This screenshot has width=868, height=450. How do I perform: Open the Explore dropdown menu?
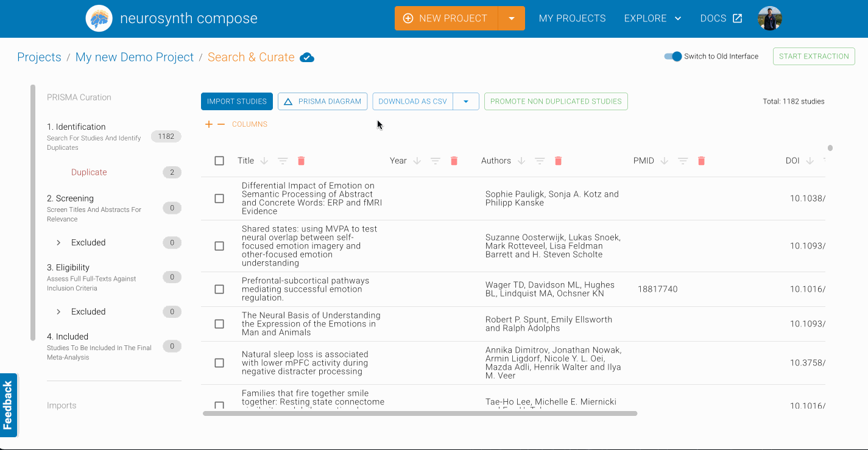point(653,18)
